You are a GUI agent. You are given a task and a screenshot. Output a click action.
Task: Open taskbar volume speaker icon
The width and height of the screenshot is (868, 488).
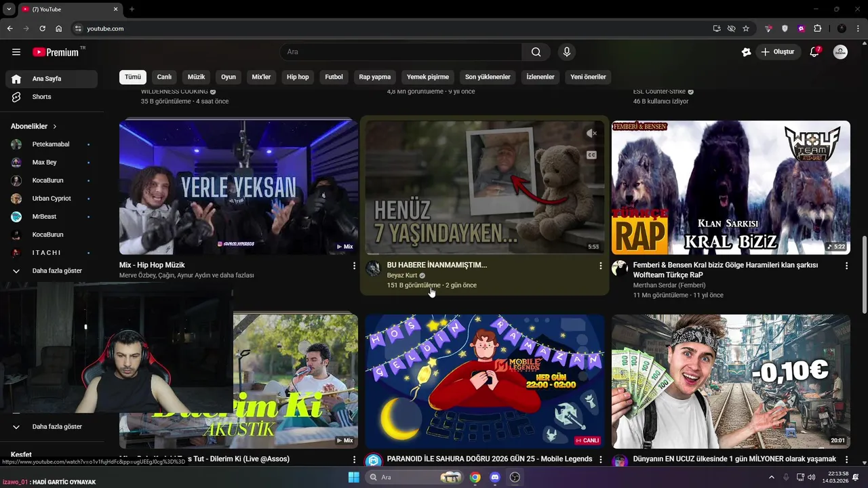pos(812,477)
